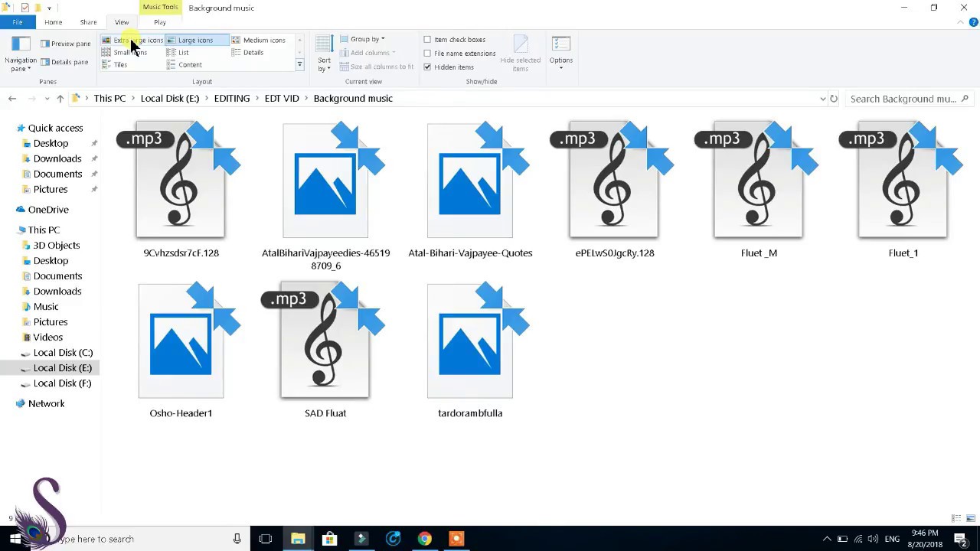Open the Play tab under Music Tools

coord(159,22)
